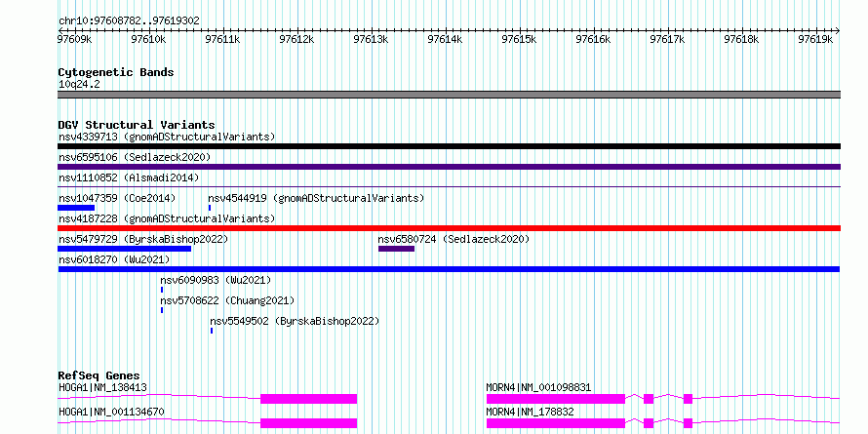Select the nsv6018270 Wu2021 blue bar
868x434 pixels.
coord(449,269)
